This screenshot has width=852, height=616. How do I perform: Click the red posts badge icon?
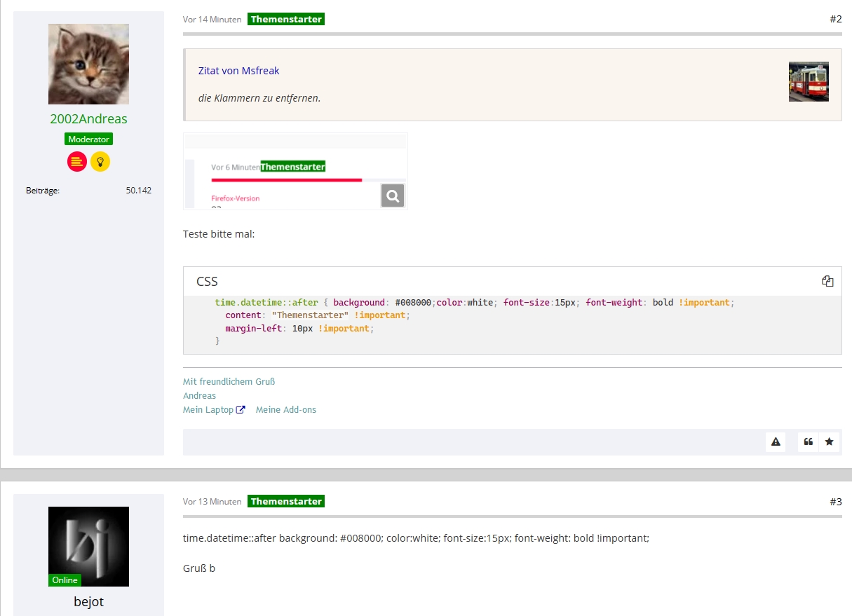[x=77, y=161]
